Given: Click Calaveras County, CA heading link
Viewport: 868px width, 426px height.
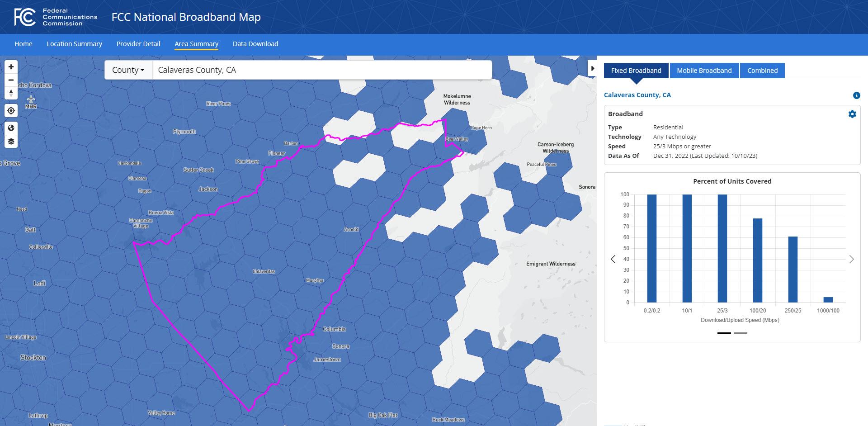Looking at the screenshot, I should click(x=637, y=95).
